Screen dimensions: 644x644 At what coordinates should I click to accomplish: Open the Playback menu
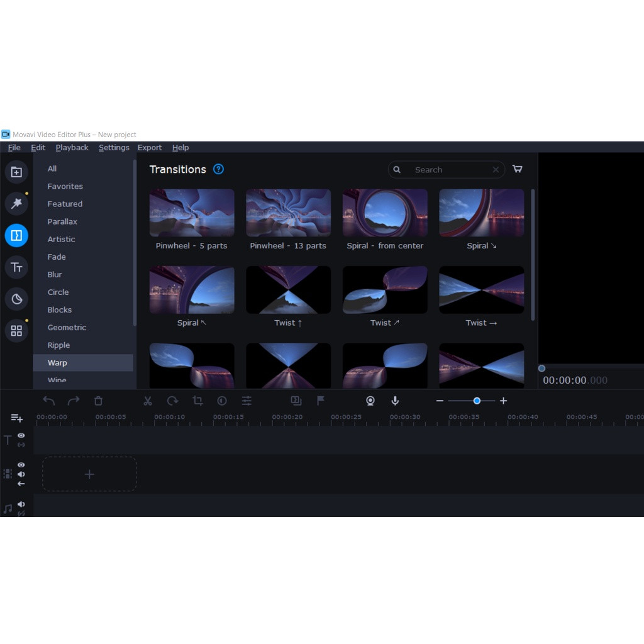(72, 147)
